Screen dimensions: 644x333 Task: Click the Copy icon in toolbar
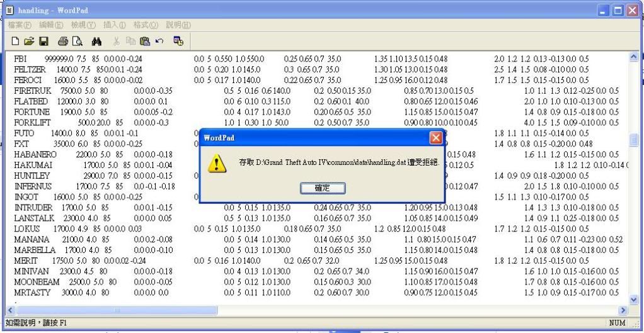point(130,40)
